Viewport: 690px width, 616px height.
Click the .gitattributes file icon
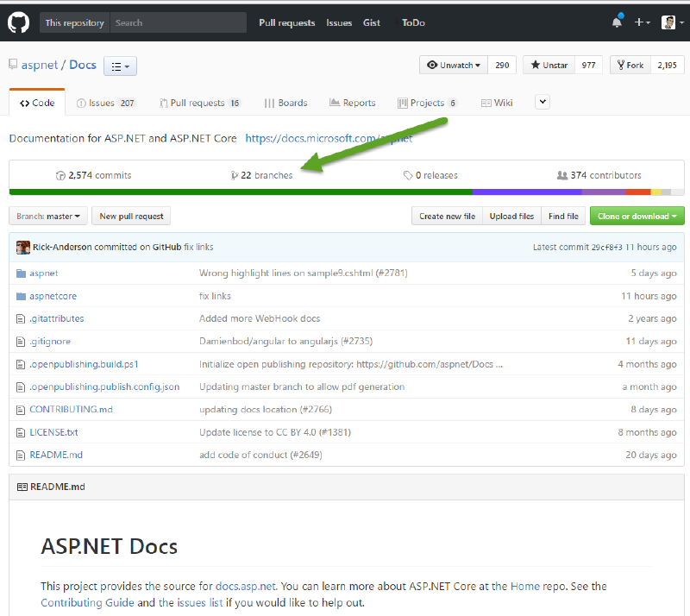pos(21,319)
